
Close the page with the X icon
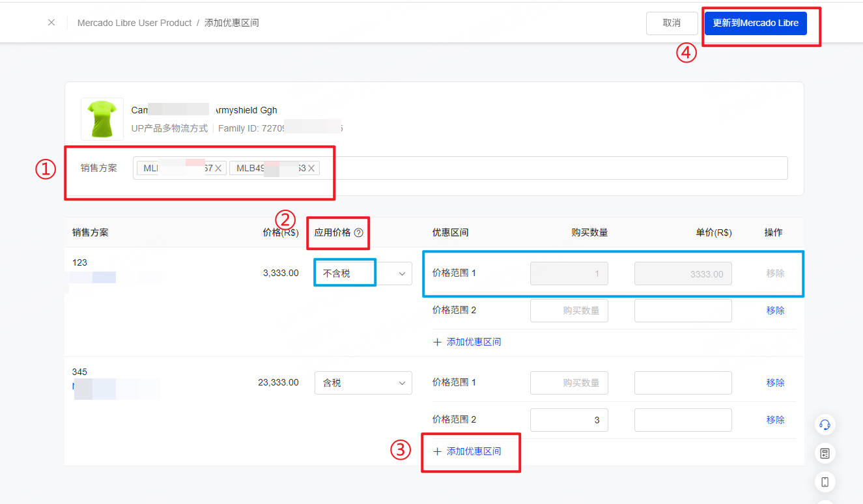point(51,22)
